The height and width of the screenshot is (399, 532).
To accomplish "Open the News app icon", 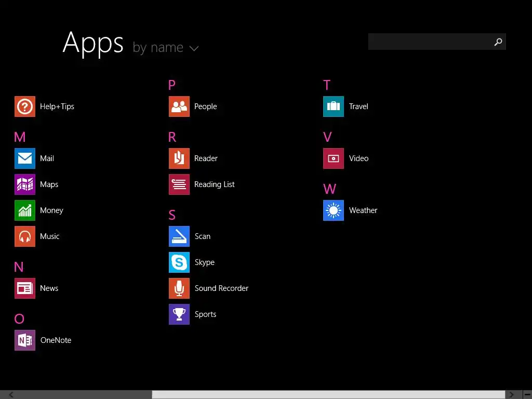I will coord(25,288).
